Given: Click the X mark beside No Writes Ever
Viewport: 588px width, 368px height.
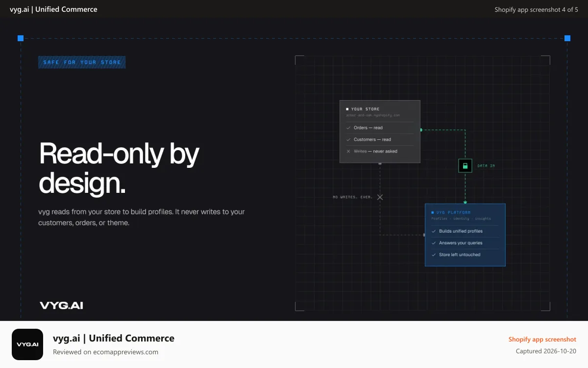Looking at the screenshot, I should pos(380,197).
